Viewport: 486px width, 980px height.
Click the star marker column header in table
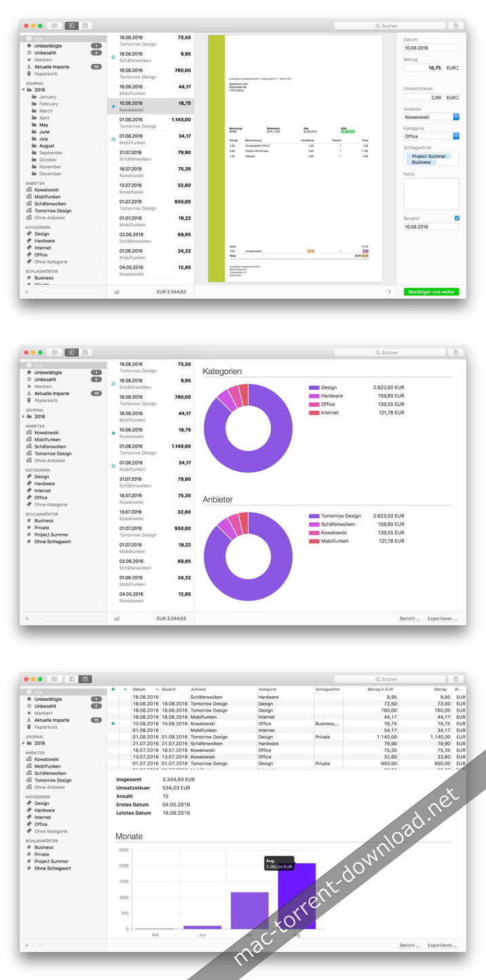[x=125, y=689]
